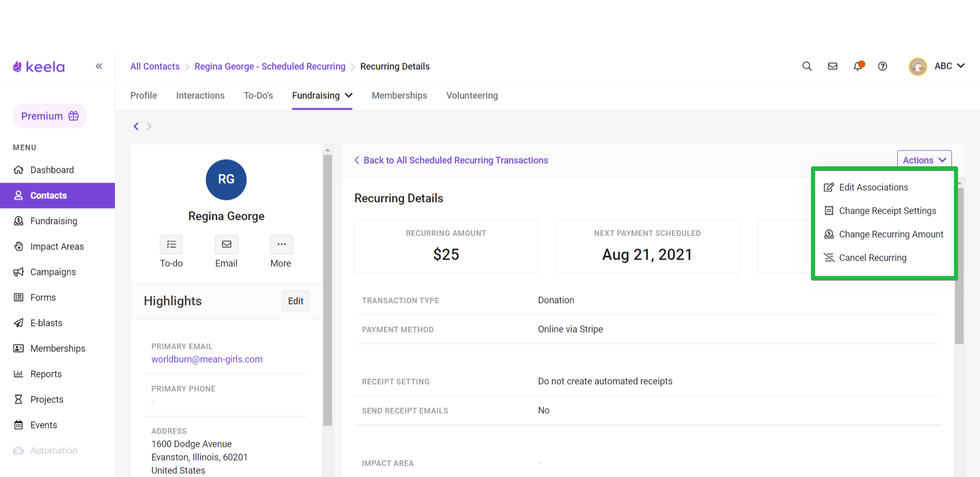Open Events in sidebar
The image size is (980, 477).
coord(57,425)
